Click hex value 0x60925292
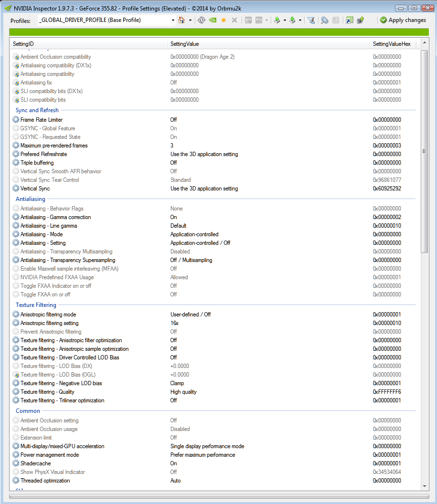This screenshot has height=504, width=437. (x=387, y=189)
